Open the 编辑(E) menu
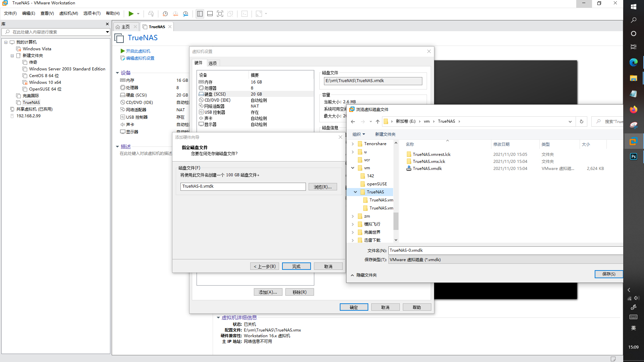644x362 pixels. click(x=29, y=13)
